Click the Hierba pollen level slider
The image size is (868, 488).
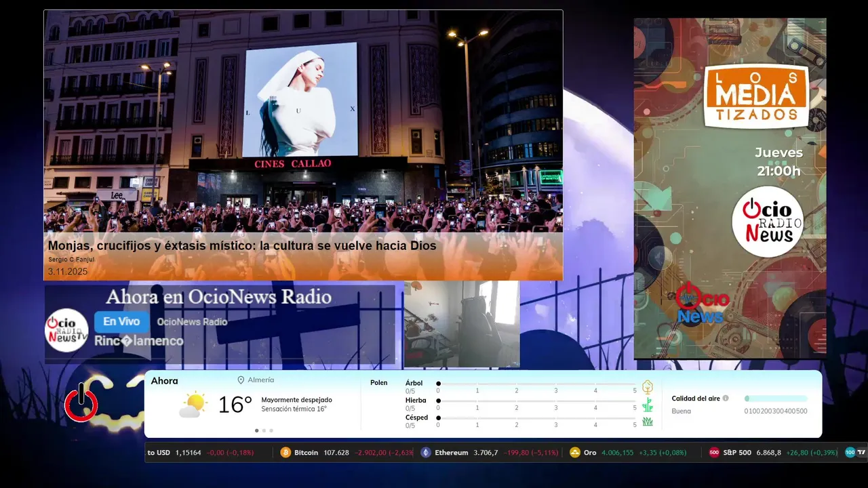[536, 401]
